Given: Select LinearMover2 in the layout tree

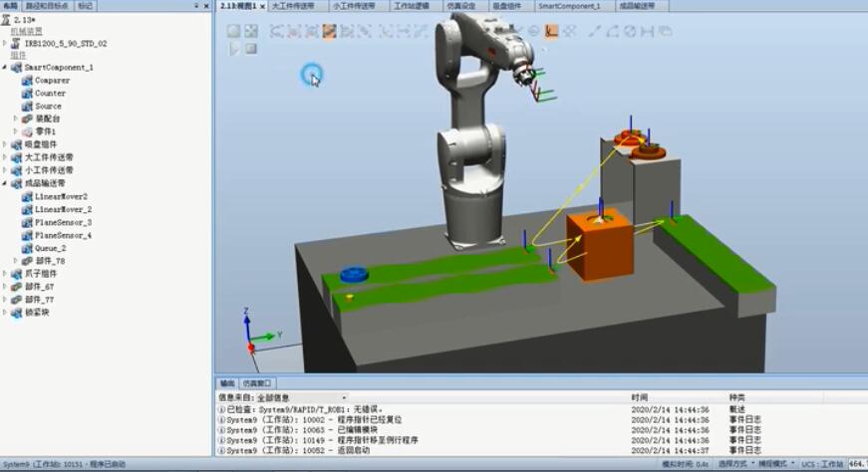Looking at the screenshot, I should [61, 197].
